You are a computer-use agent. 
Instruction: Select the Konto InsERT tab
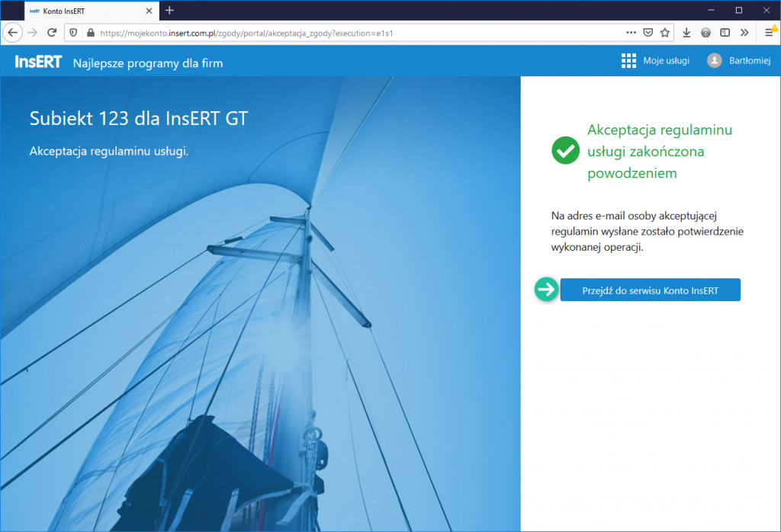coord(92,11)
